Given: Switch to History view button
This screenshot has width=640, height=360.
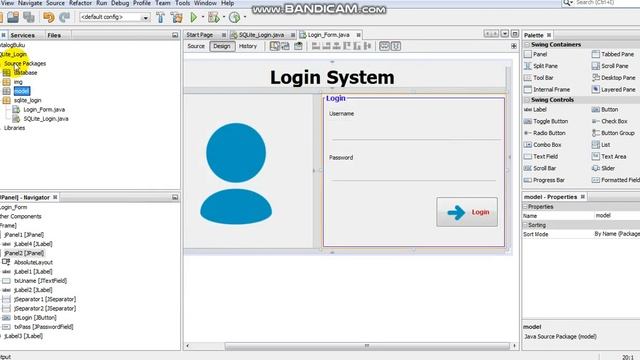Looking at the screenshot, I should tap(248, 46).
